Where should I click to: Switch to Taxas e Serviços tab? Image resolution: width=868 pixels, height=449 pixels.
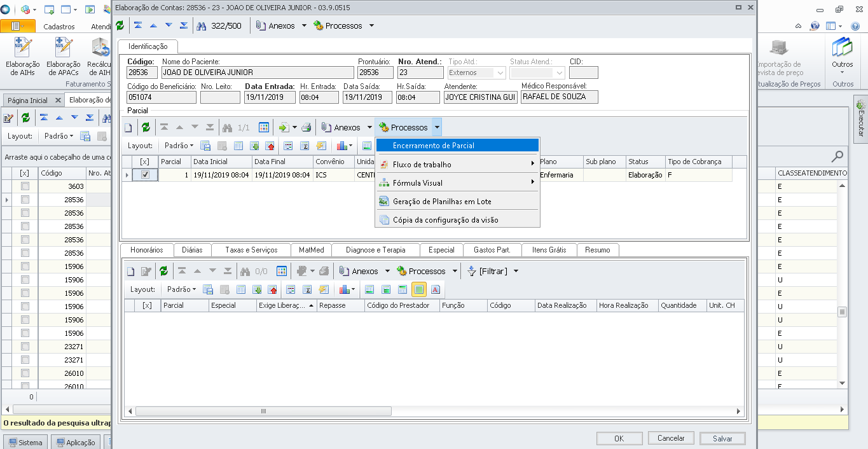click(x=251, y=250)
